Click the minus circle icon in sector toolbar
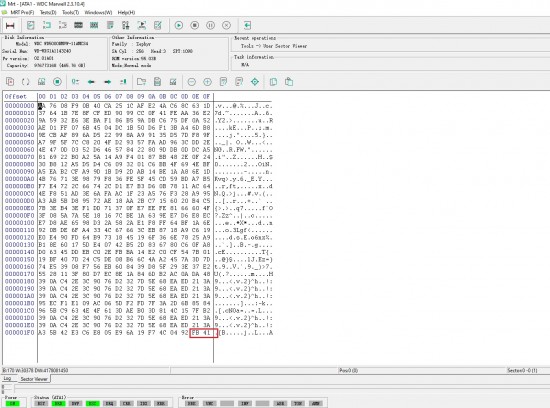550x408 pixels. pos(192,82)
